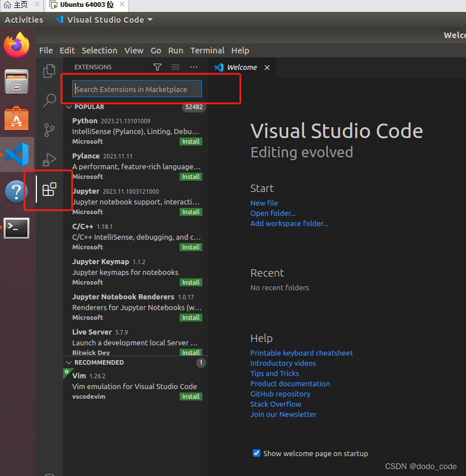Open the Go menu
The image size is (466, 476).
pos(156,51)
